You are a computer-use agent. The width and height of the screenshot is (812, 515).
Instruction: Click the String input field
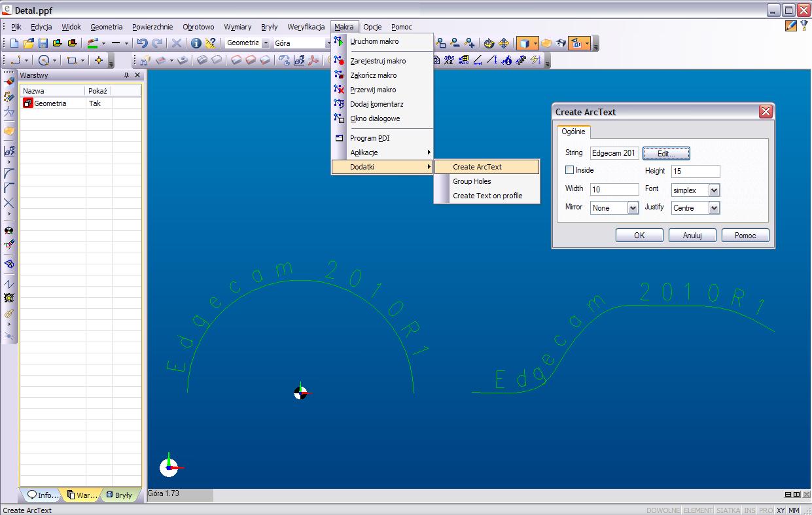(x=614, y=153)
